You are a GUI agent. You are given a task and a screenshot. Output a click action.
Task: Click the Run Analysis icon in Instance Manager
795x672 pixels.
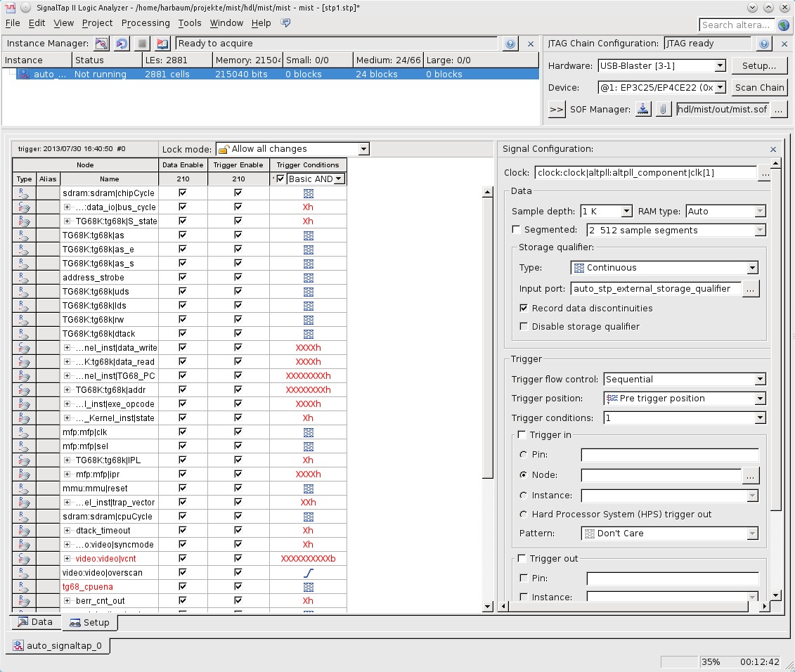101,44
